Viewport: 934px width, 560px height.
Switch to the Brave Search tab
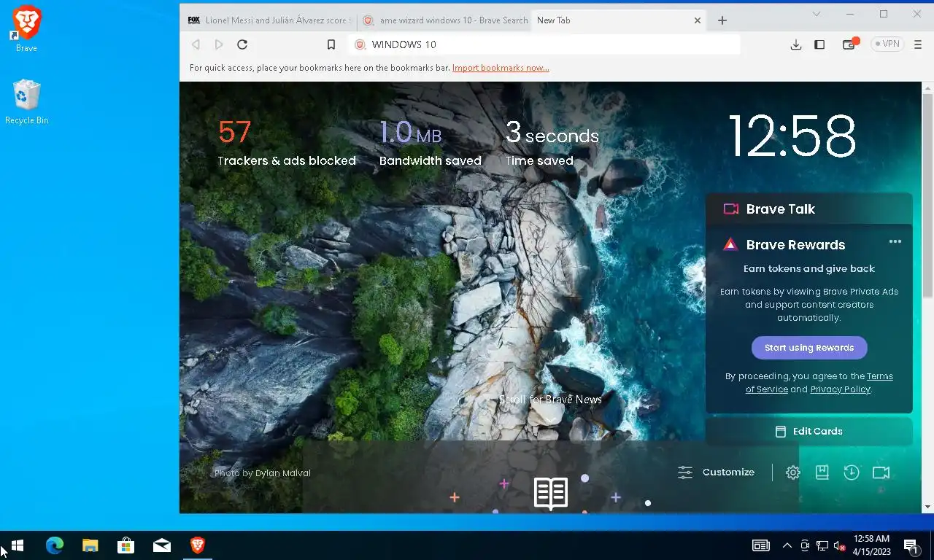click(x=444, y=20)
